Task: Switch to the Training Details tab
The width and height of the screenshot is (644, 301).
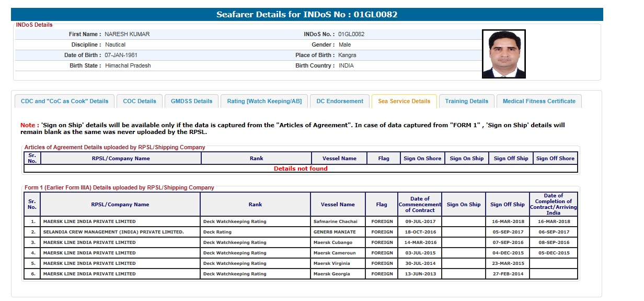Action: point(466,102)
